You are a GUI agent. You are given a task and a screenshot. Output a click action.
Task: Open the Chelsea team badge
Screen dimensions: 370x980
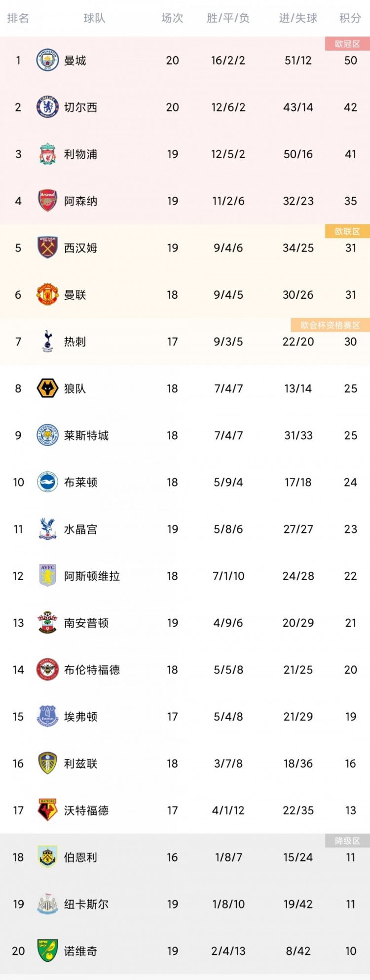point(48,107)
